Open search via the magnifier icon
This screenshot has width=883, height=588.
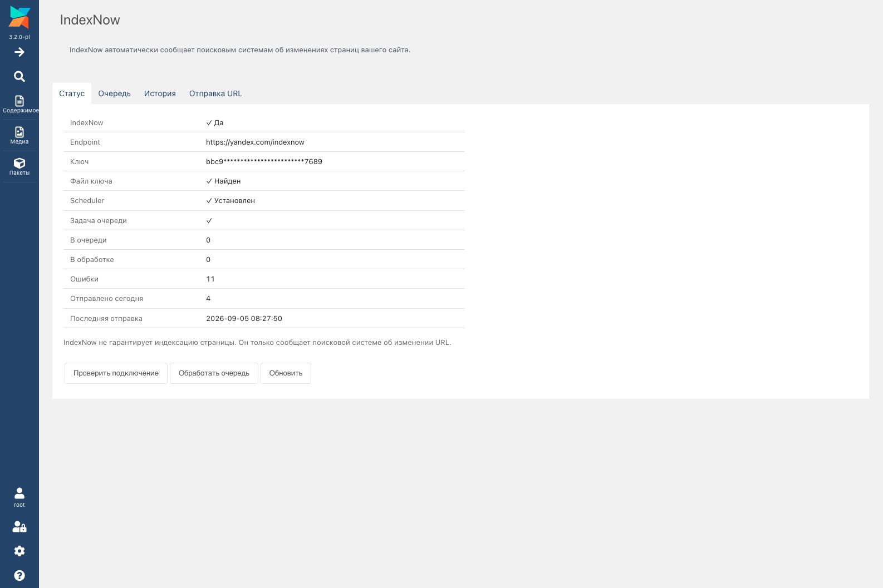click(x=19, y=76)
